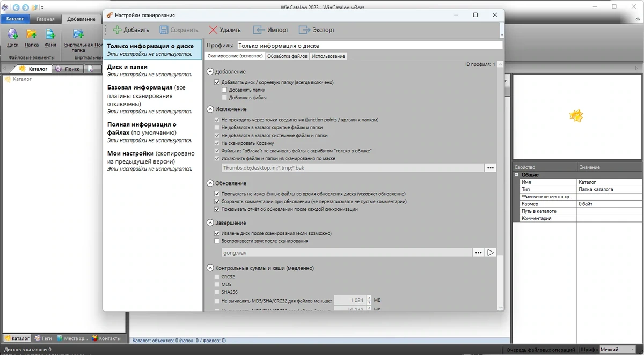Screen dimensions: 644x355
Task: Select the Диск и папки profile
Action: [x=153, y=71]
